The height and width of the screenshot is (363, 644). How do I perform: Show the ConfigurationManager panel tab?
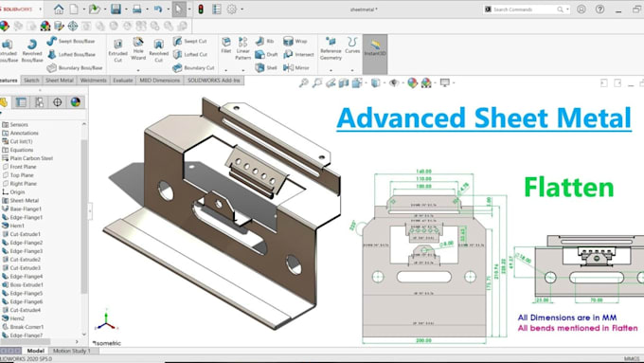(39, 102)
